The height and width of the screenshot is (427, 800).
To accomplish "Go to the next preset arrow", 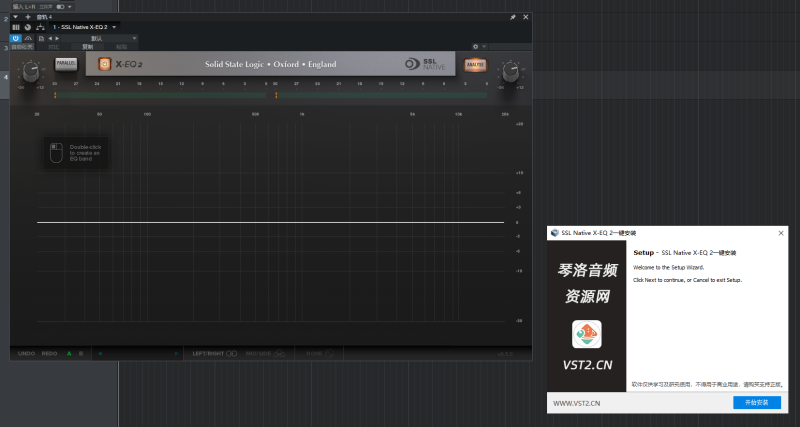I will pos(57,38).
